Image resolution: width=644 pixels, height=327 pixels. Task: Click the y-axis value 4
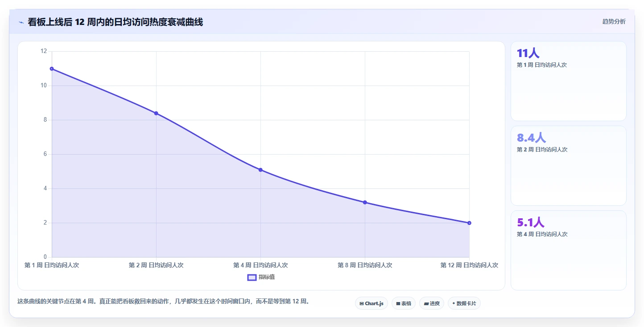coord(45,188)
